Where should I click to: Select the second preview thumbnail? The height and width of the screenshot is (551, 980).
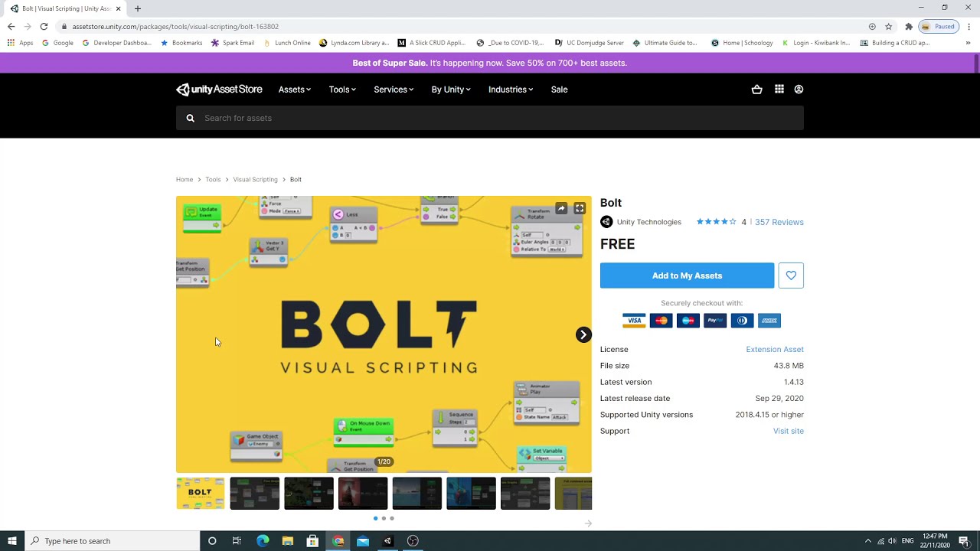254,494
